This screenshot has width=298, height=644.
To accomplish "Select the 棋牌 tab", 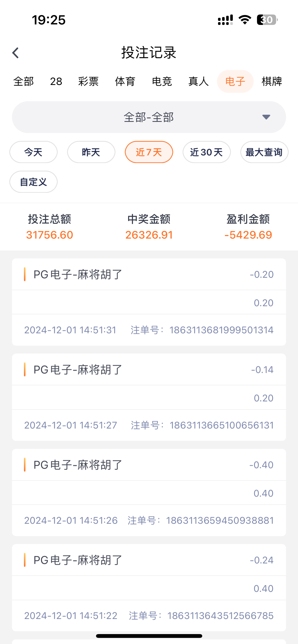I will click(x=272, y=82).
